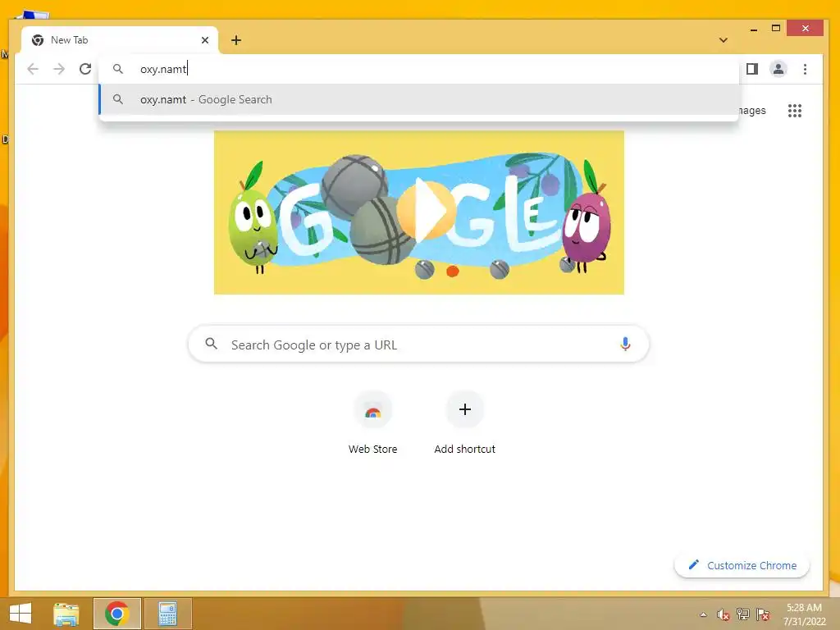Image resolution: width=840 pixels, height=630 pixels.
Task: Maximize the Chrome window
Action: coord(775,29)
